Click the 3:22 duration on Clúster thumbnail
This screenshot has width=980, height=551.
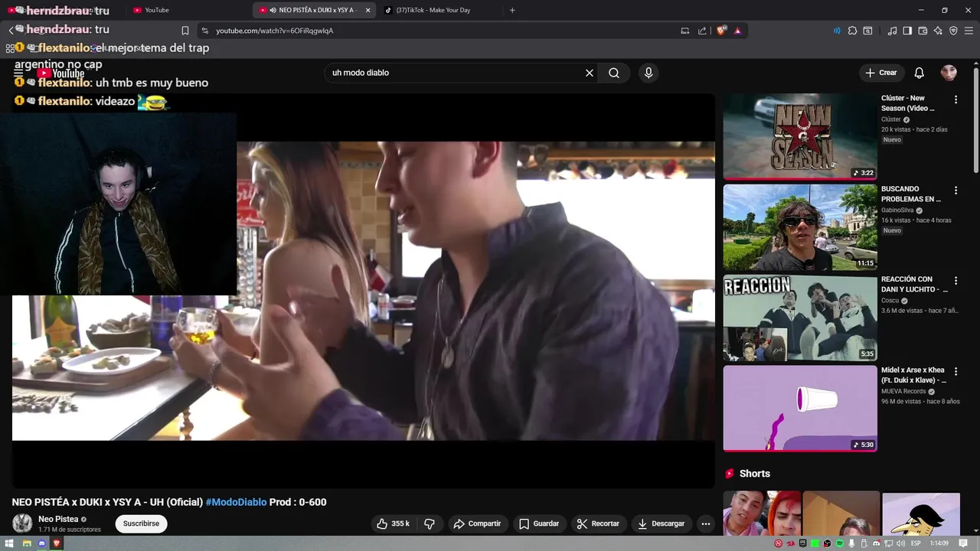(864, 173)
